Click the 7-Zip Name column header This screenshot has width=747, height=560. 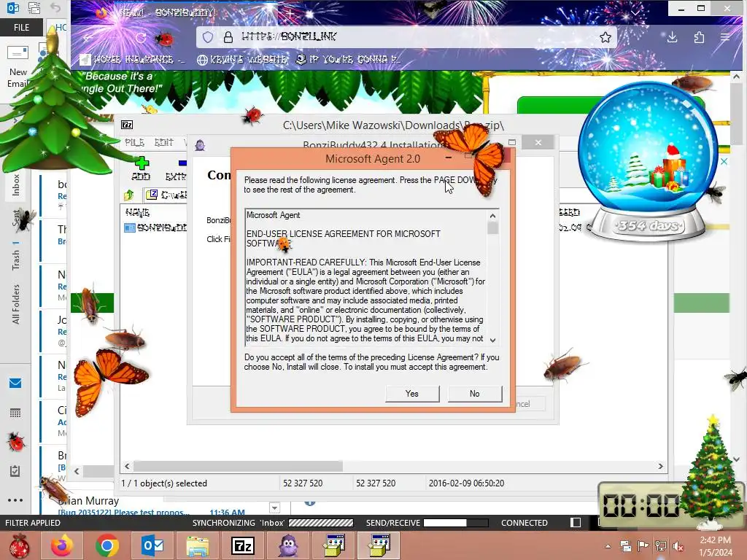tap(138, 212)
